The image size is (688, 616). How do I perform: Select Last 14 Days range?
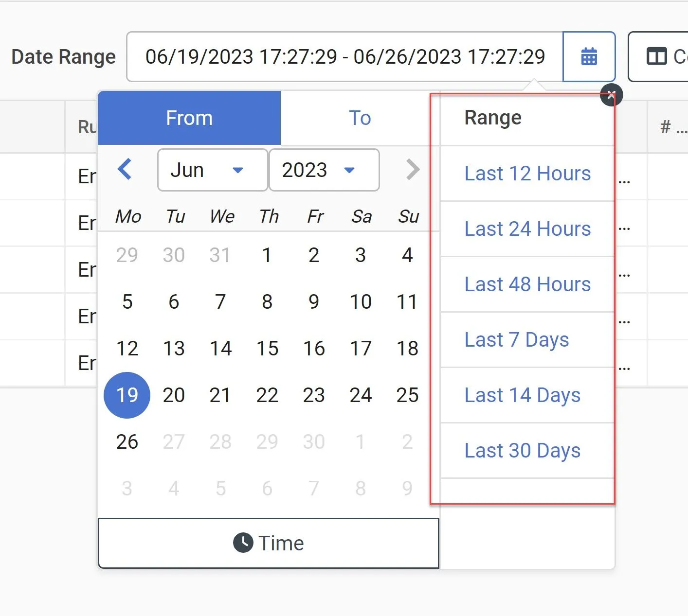pos(527,395)
